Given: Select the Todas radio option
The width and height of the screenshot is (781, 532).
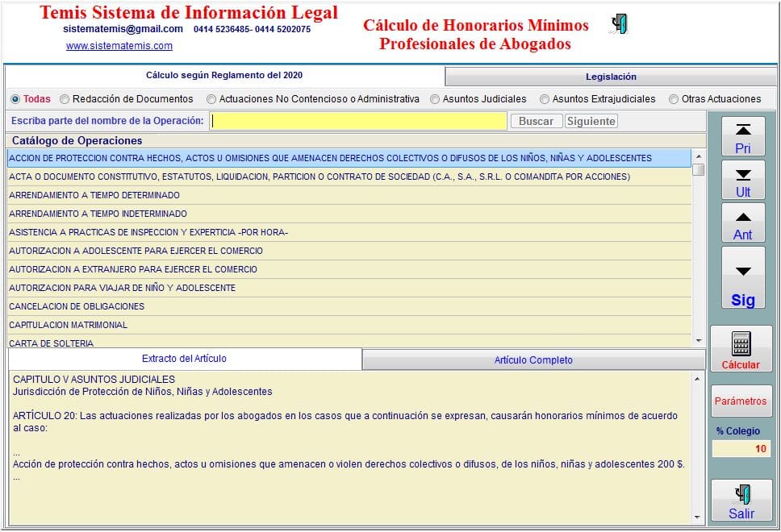Looking at the screenshot, I should [x=15, y=99].
